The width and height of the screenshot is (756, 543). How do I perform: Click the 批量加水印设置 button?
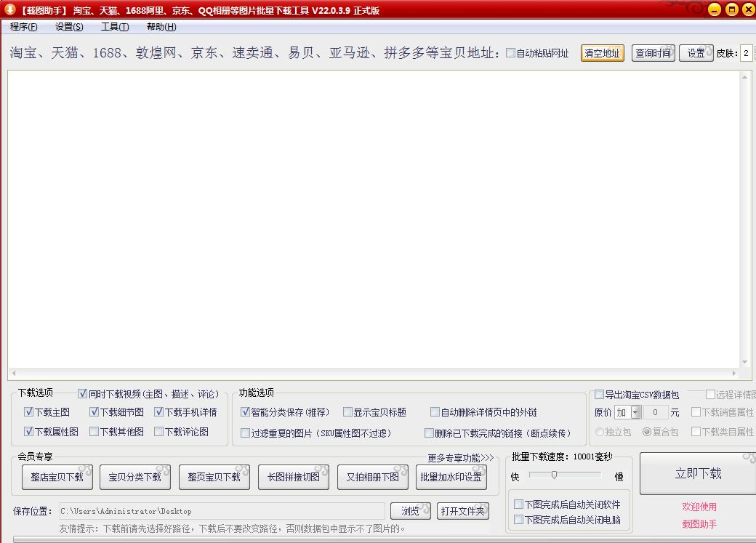tap(451, 477)
